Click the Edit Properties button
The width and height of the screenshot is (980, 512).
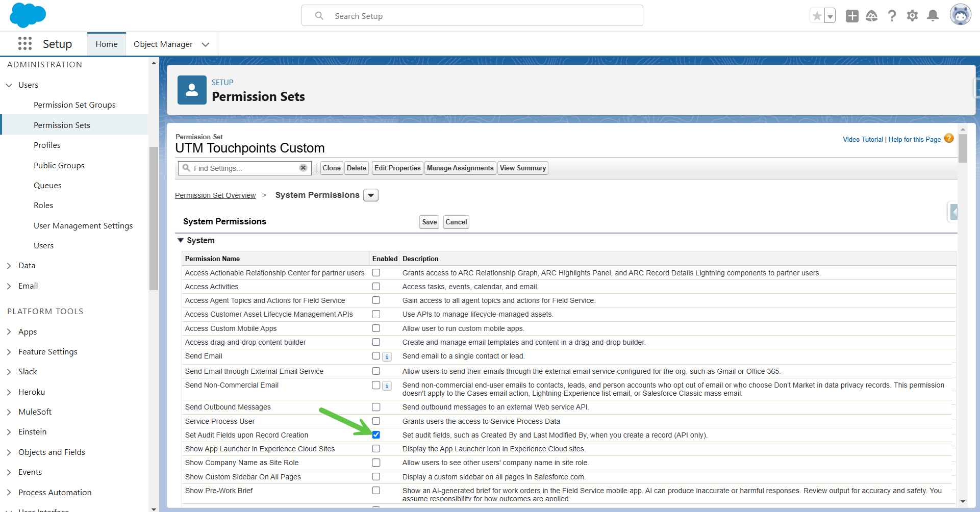point(397,168)
